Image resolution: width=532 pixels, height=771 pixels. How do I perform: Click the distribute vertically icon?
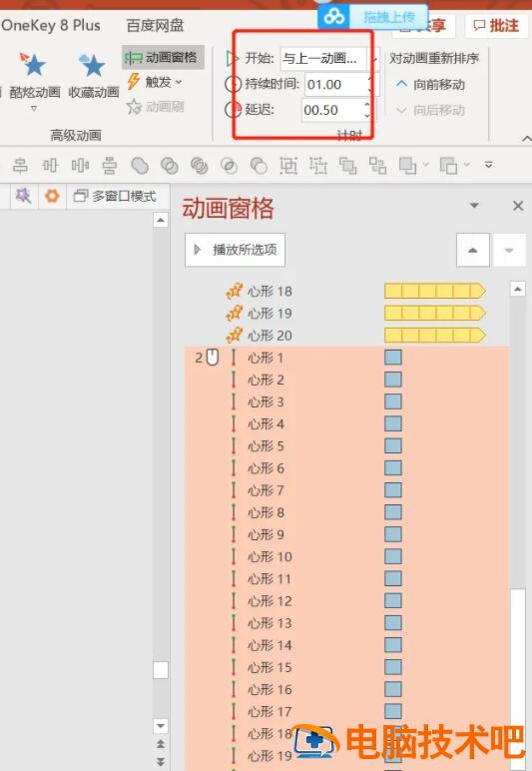point(110,165)
